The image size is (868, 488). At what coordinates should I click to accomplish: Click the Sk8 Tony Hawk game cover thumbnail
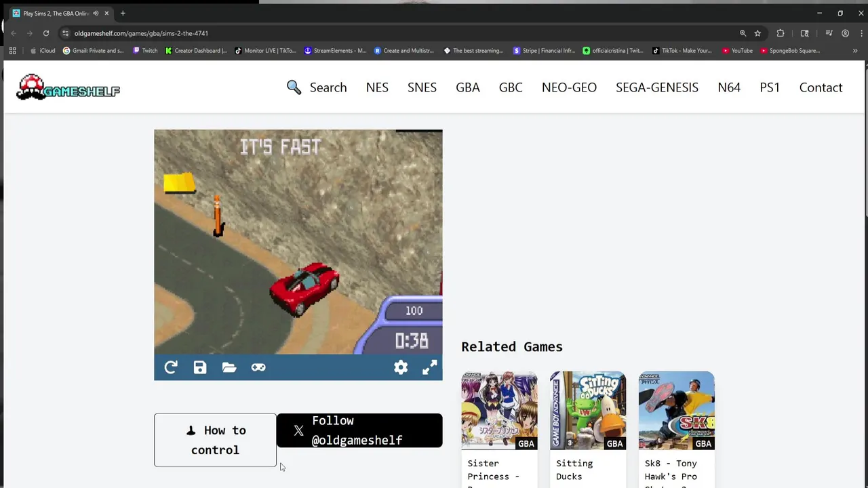click(676, 411)
